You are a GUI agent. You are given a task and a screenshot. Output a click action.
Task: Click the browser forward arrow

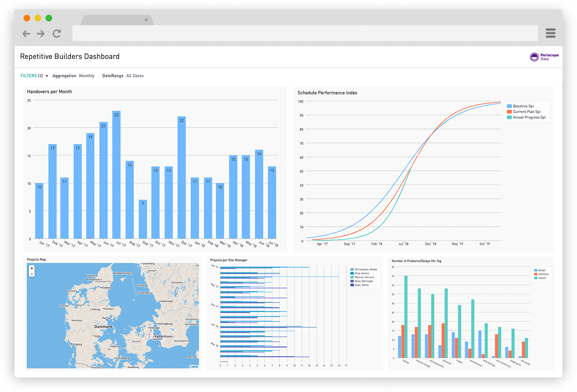tap(41, 34)
